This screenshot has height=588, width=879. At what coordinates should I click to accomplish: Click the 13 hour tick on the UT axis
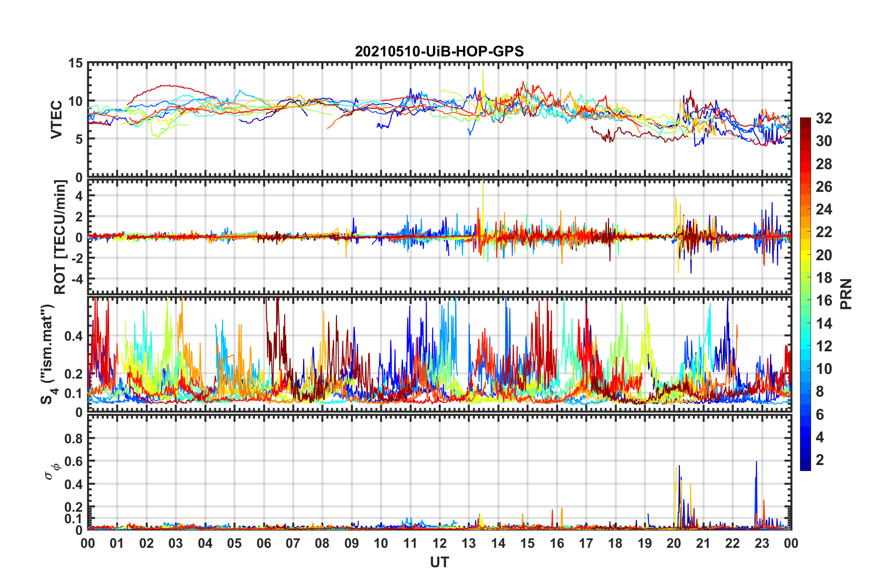[x=469, y=543]
